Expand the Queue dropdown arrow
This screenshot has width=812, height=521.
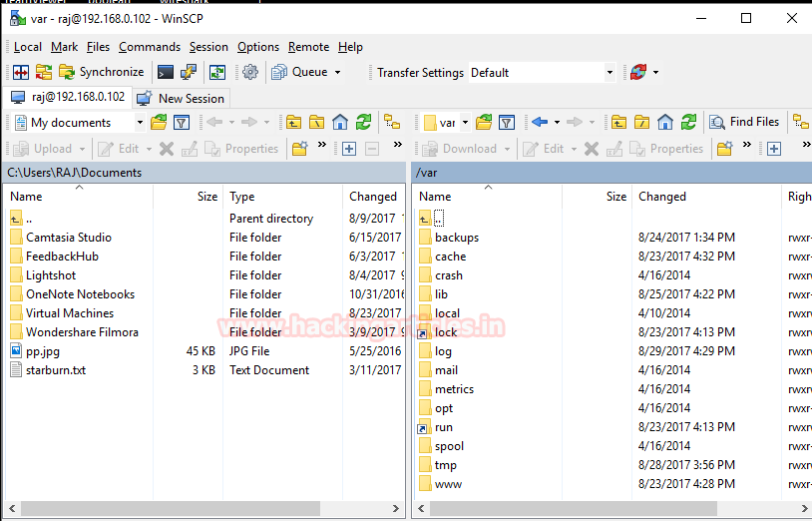point(337,72)
